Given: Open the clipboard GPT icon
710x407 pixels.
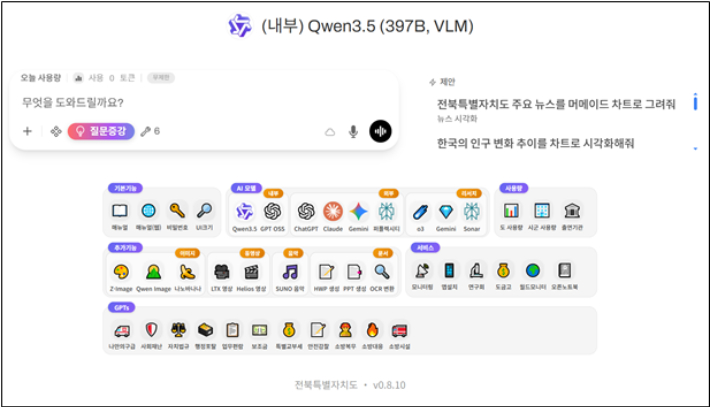Looking at the screenshot, I should [x=232, y=330].
